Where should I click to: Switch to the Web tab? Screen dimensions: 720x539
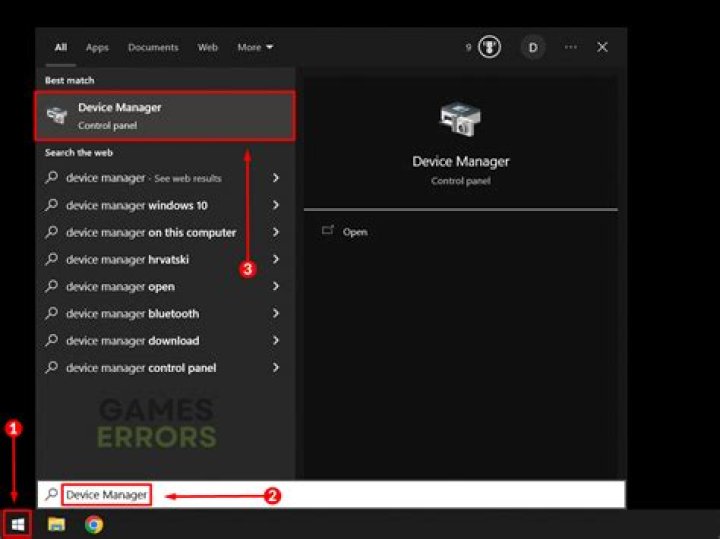(208, 47)
